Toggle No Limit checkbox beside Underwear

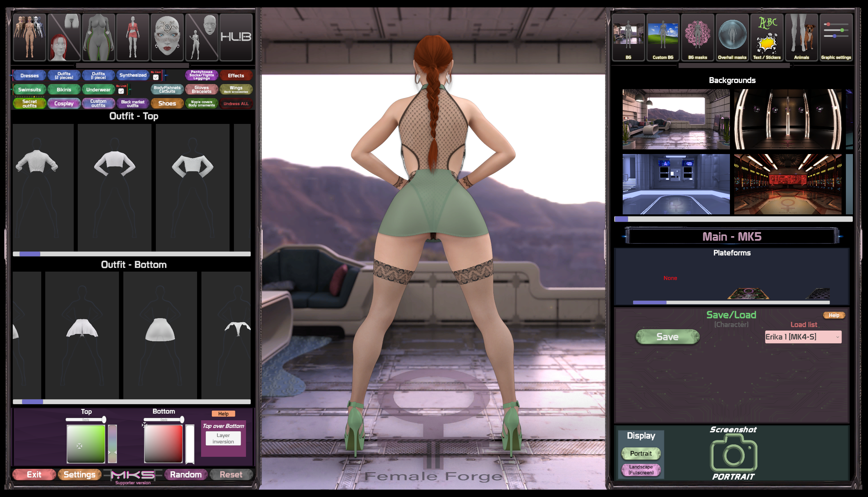121,91
